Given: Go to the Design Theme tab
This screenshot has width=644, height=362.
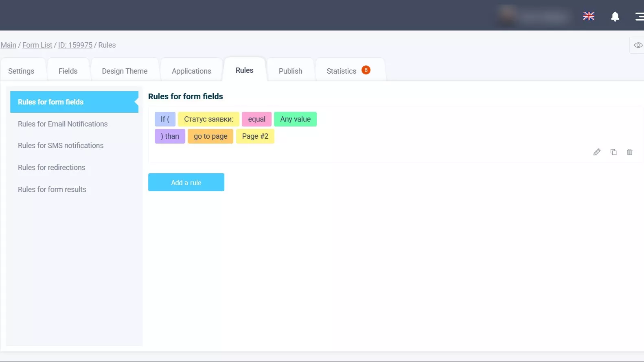Looking at the screenshot, I should (x=125, y=71).
